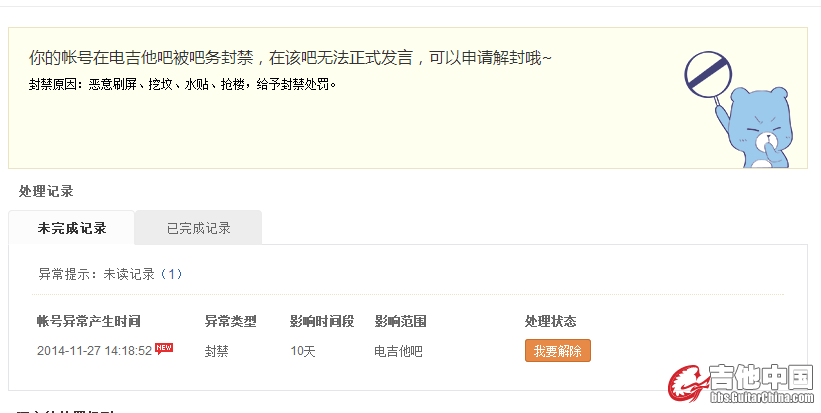The width and height of the screenshot is (821, 413).
Task: Open the unread records count (1) link
Action: [171, 274]
